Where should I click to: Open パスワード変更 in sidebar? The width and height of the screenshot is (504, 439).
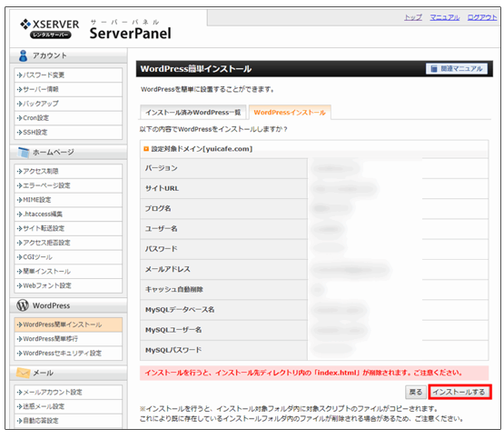click(x=68, y=75)
